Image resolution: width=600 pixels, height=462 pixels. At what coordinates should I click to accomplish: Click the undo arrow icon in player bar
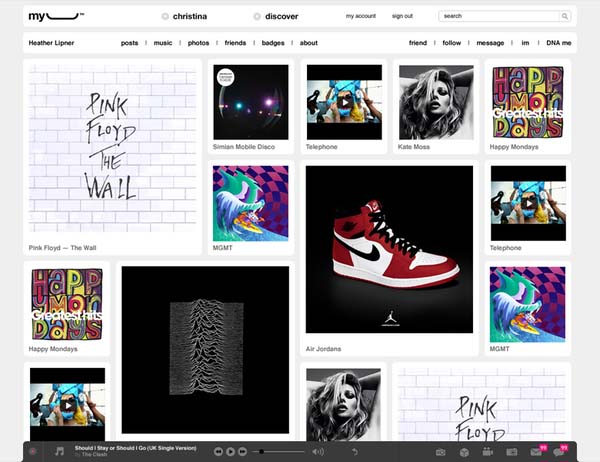pyautogui.click(x=355, y=452)
